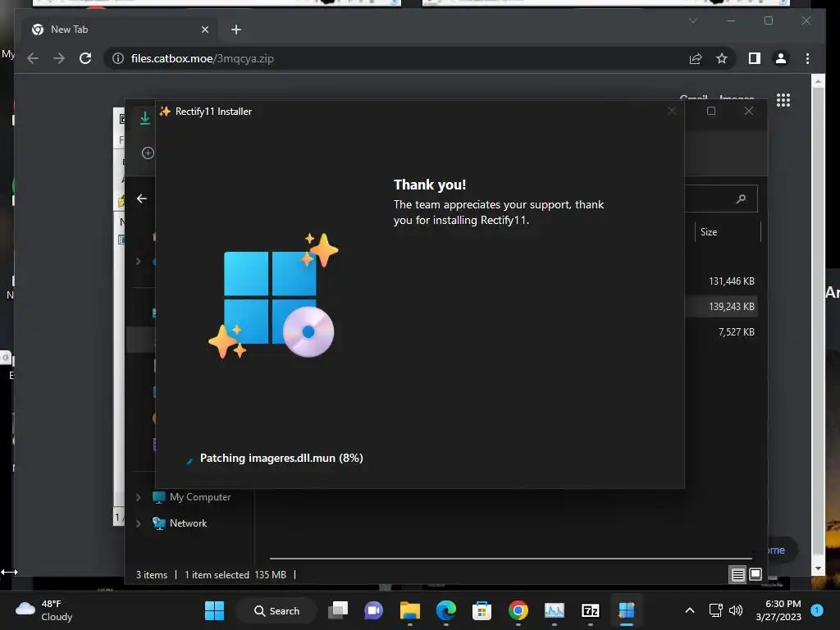Expand the Network tree node
The image size is (840, 630).
(x=138, y=523)
